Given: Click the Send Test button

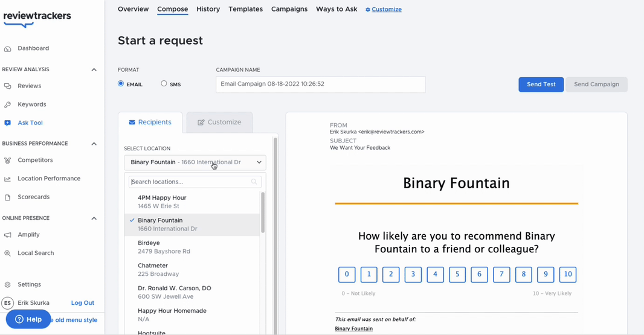Looking at the screenshot, I should (541, 84).
